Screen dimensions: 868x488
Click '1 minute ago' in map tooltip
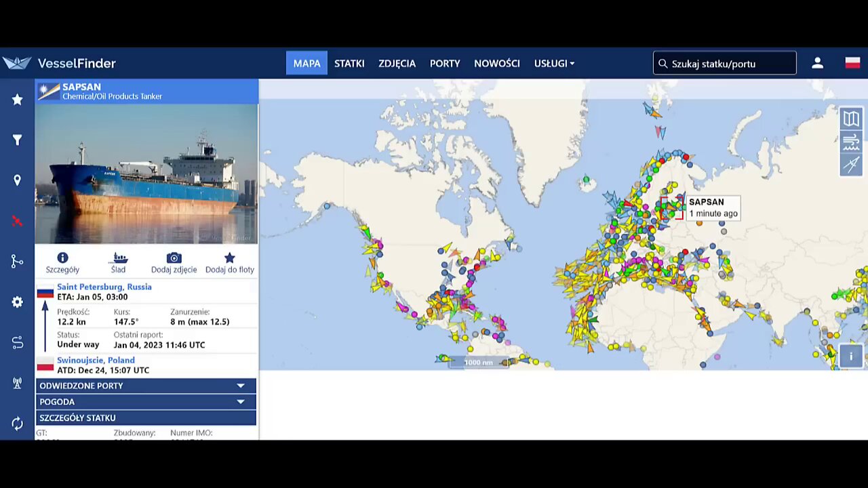(713, 213)
